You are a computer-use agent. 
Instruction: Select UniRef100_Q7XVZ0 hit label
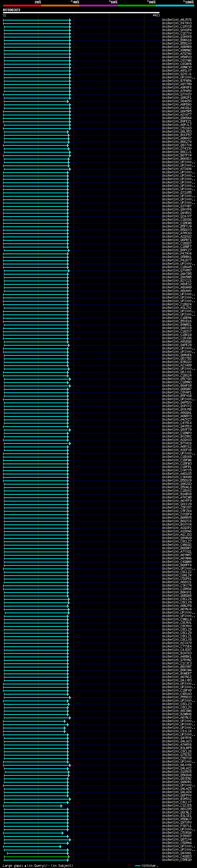tap(177, 94)
